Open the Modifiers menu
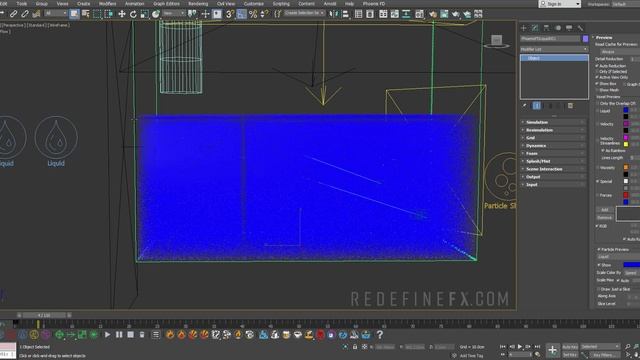This screenshot has height=360, width=640. point(107,3)
